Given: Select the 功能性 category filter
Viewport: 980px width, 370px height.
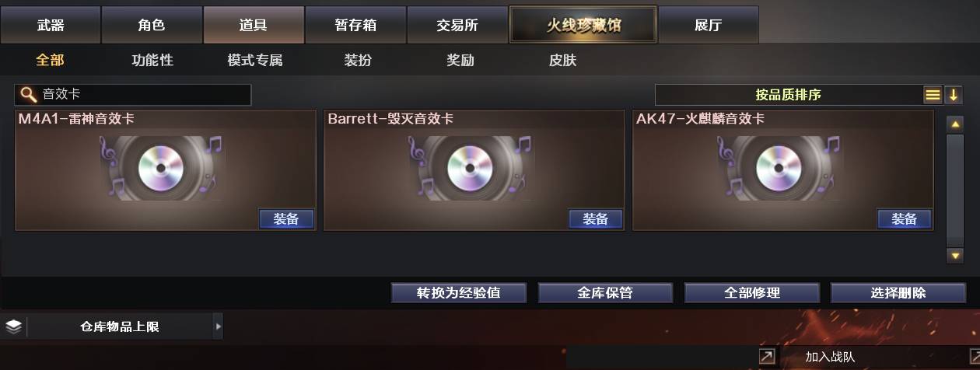Looking at the screenshot, I should (x=152, y=60).
